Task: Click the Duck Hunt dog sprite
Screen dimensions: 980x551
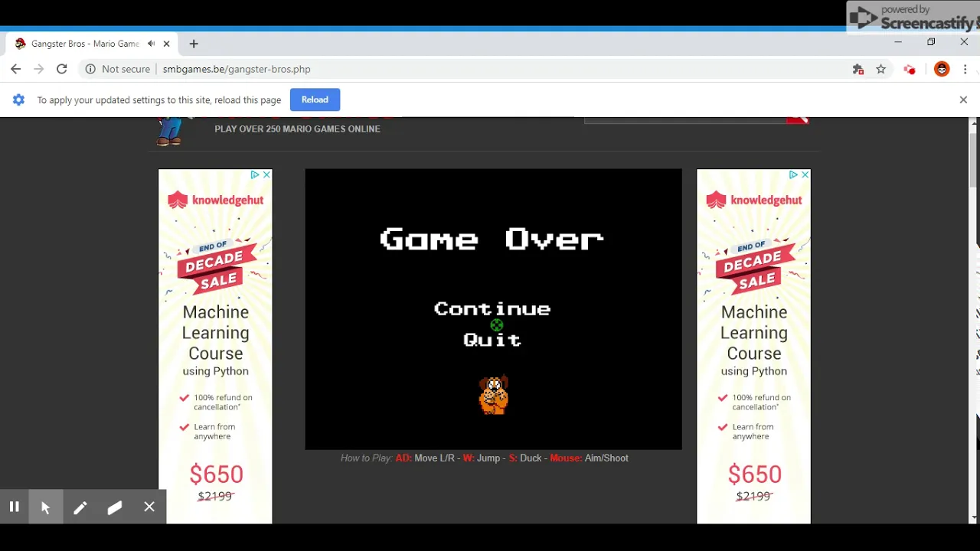Action: [x=494, y=395]
